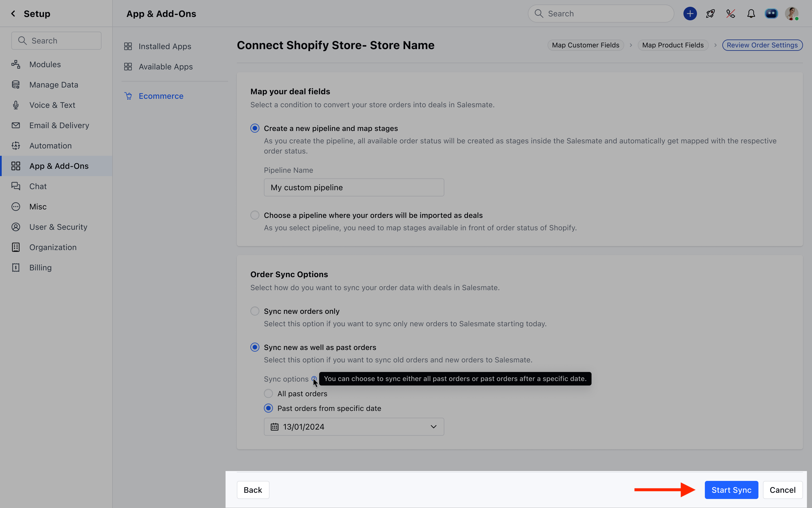Click the Organization building icon

tap(16, 247)
